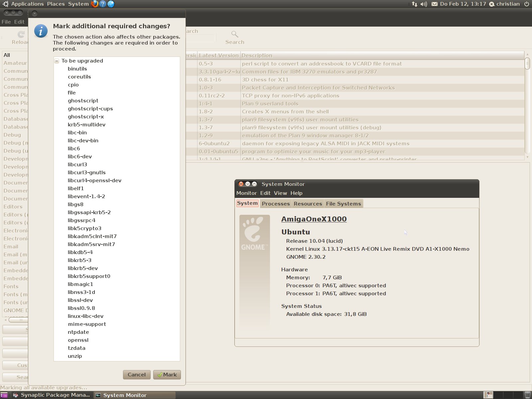The width and height of the screenshot is (532, 399).
Task: Launch Firefox from the top panel
Action: (x=95, y=4)
